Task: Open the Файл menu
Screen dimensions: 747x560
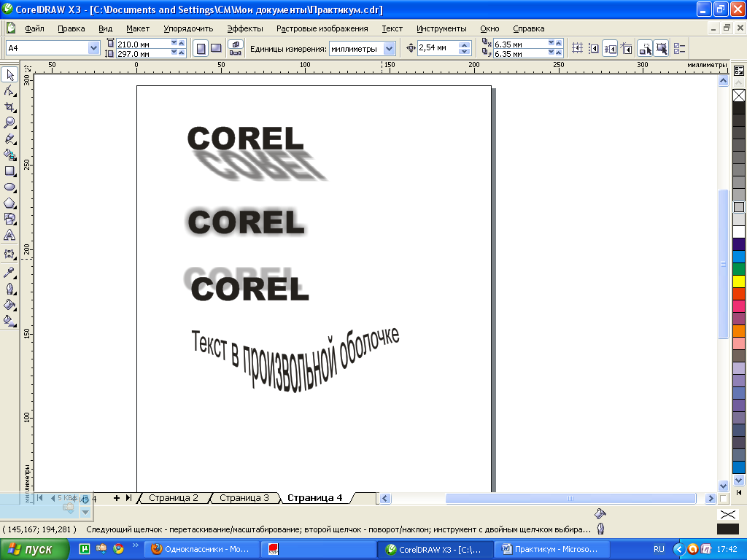Action: (x=34, y=28)
